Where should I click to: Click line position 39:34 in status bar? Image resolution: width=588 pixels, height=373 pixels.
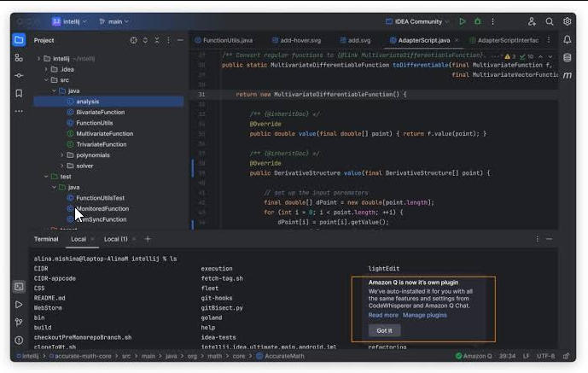pyautogui.click(x=507, y=356)
